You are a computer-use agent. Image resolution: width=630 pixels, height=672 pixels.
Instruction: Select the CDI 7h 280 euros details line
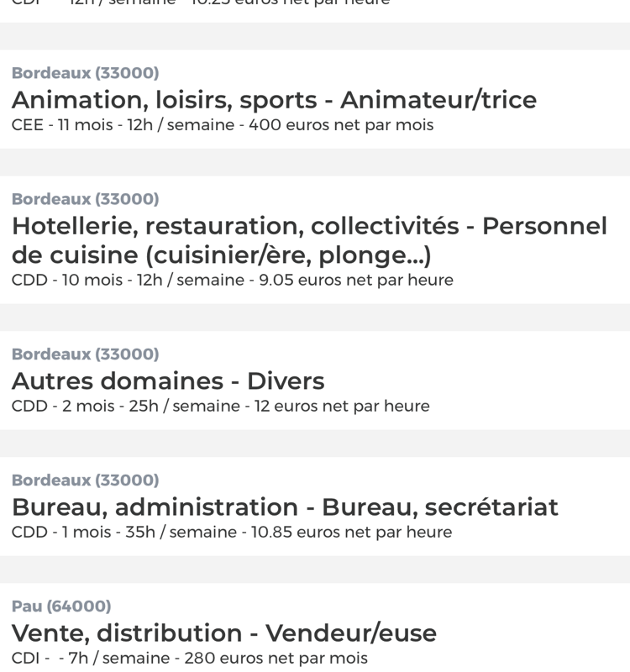point(190,659)
